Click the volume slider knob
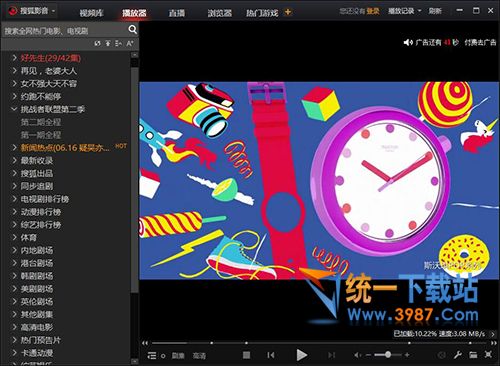This screenshot has width=500, height=366. click(x=388, y=355)
